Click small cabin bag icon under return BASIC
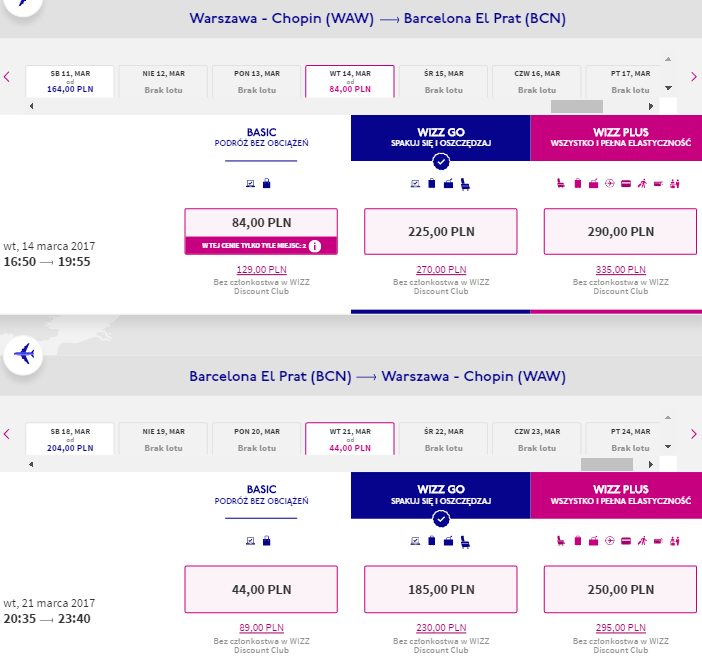 (x=266, y=541)
